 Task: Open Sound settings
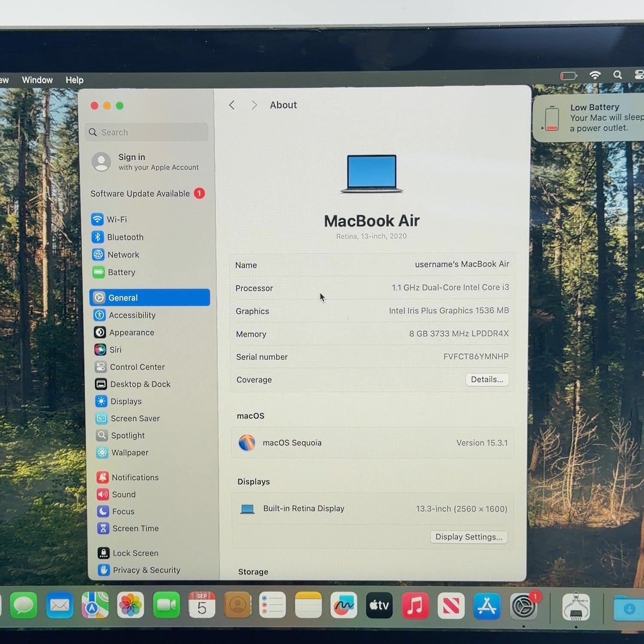tap(116, 494)
